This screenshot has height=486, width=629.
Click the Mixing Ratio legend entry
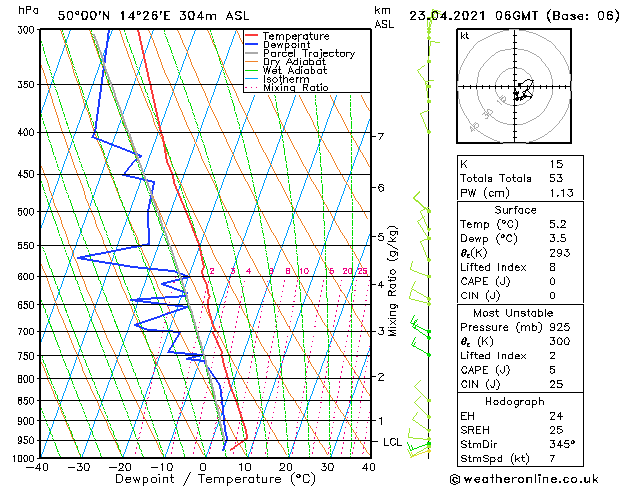(286, 87)
